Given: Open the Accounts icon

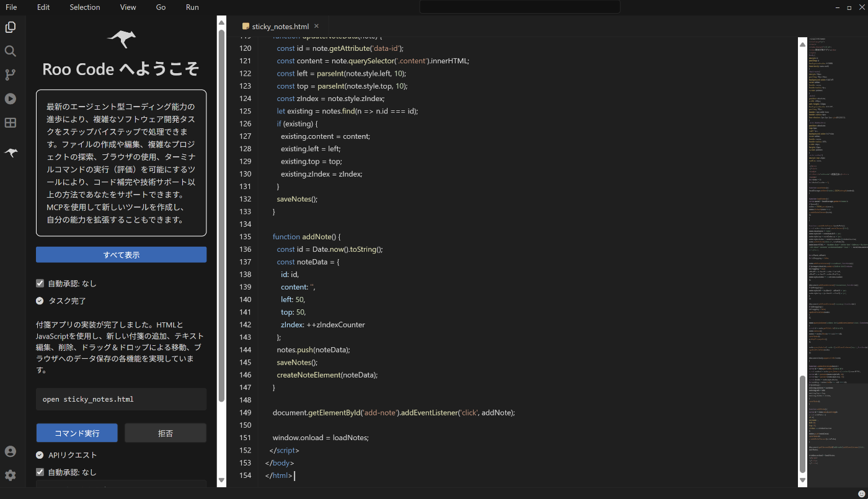Looking at the screenshot, I should pos(11,451).
